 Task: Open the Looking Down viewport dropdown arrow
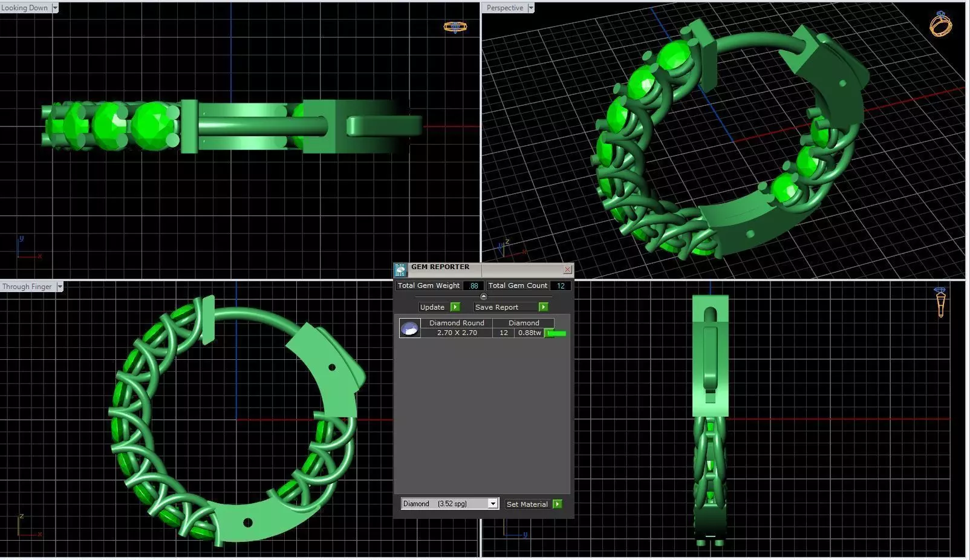55,8
